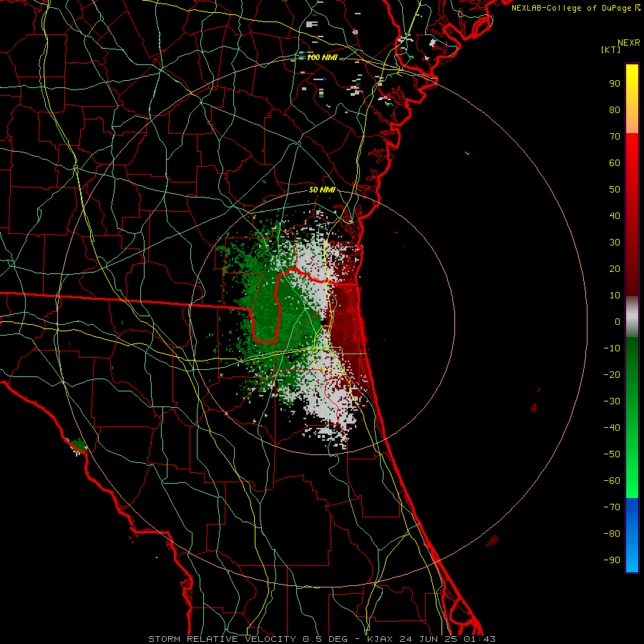Click the -90 scale value

point(612,560)
